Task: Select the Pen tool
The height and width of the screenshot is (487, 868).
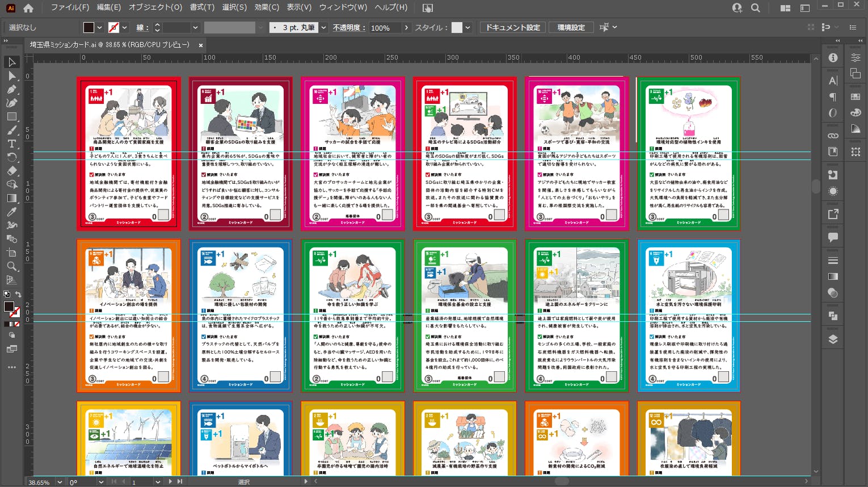Action: (11, 89)
